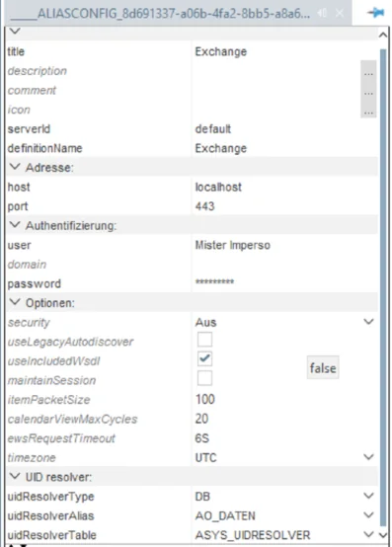Select the serverId property label

[x=29, y=129]
